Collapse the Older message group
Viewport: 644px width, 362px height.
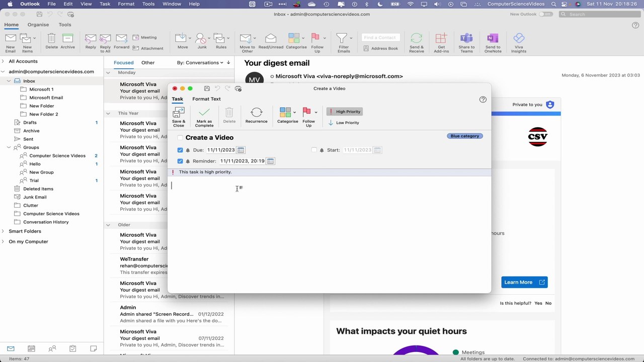pos(108,225)
